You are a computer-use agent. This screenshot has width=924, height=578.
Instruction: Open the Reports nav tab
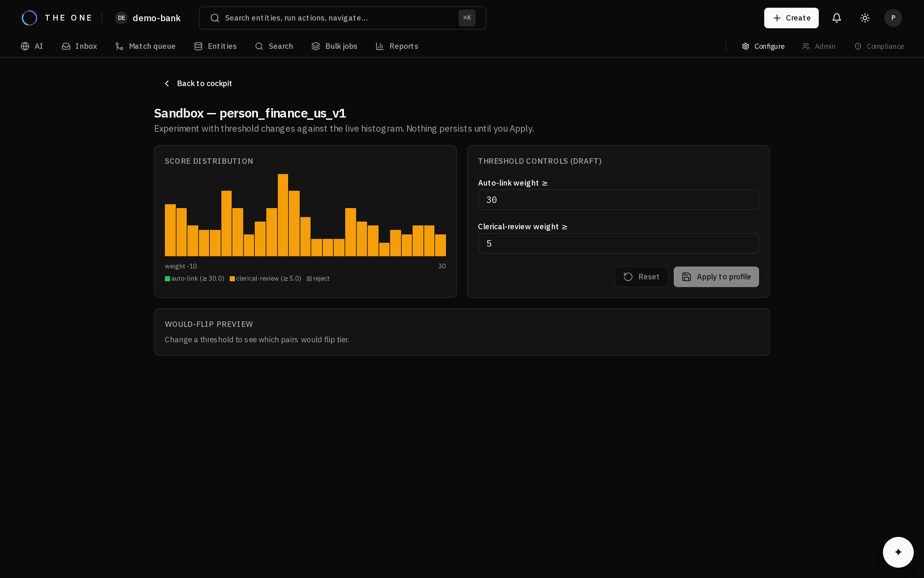coord(397,46)
